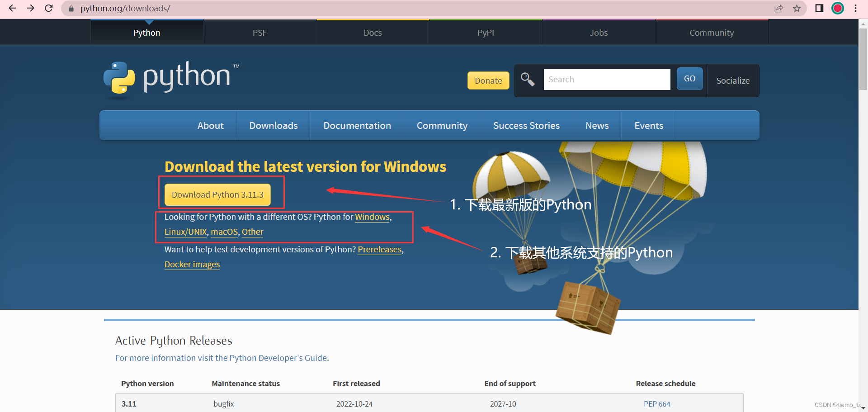Switch to the Jobs top tab
Screen dimensions: 868x412
point(599,33)
